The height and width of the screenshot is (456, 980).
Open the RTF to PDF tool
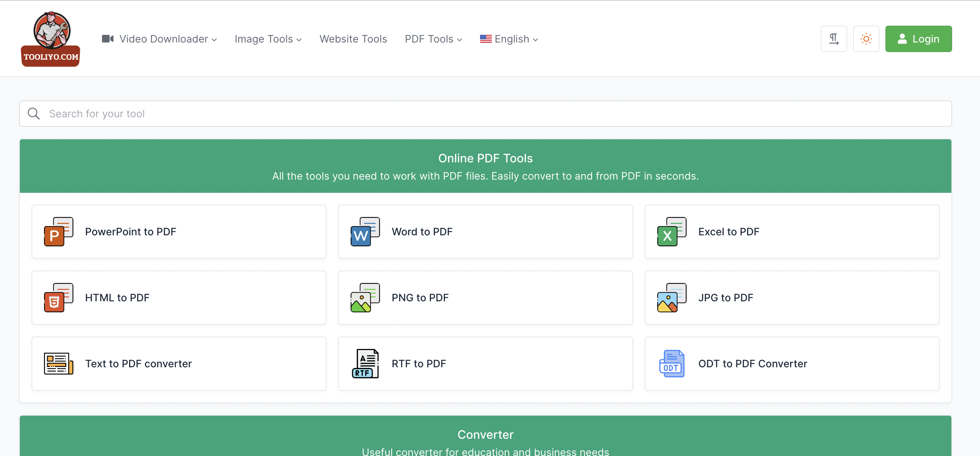(x=486, y=364)
